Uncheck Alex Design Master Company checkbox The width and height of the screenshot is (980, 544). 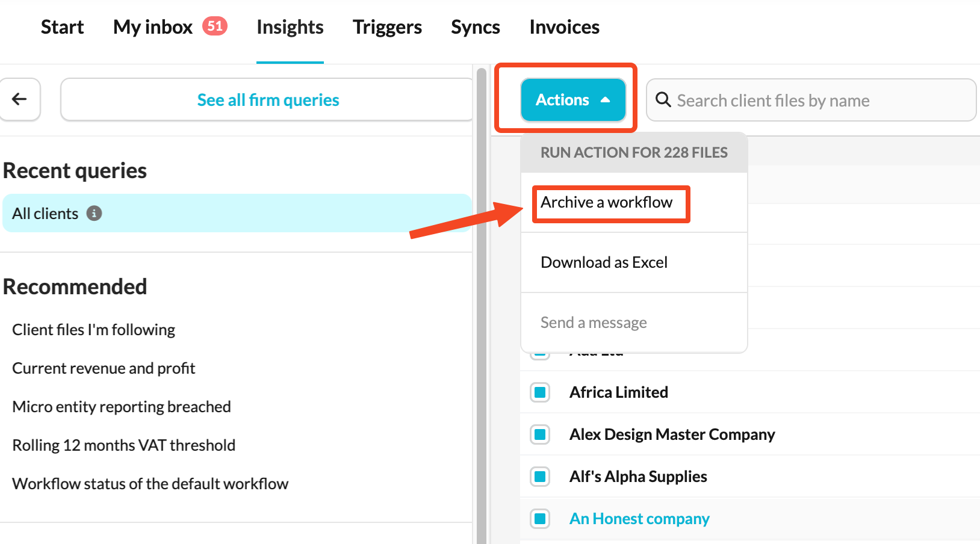[540, 434]
